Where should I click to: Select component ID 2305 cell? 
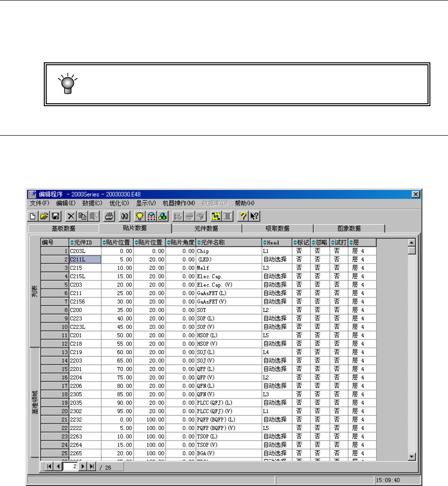85,394
